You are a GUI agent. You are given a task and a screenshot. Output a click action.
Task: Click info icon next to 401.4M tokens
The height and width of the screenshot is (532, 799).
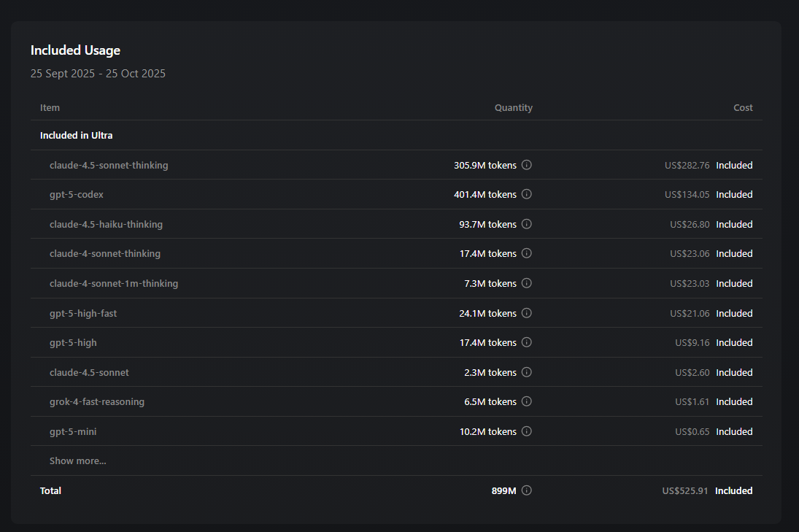point(527,194)
